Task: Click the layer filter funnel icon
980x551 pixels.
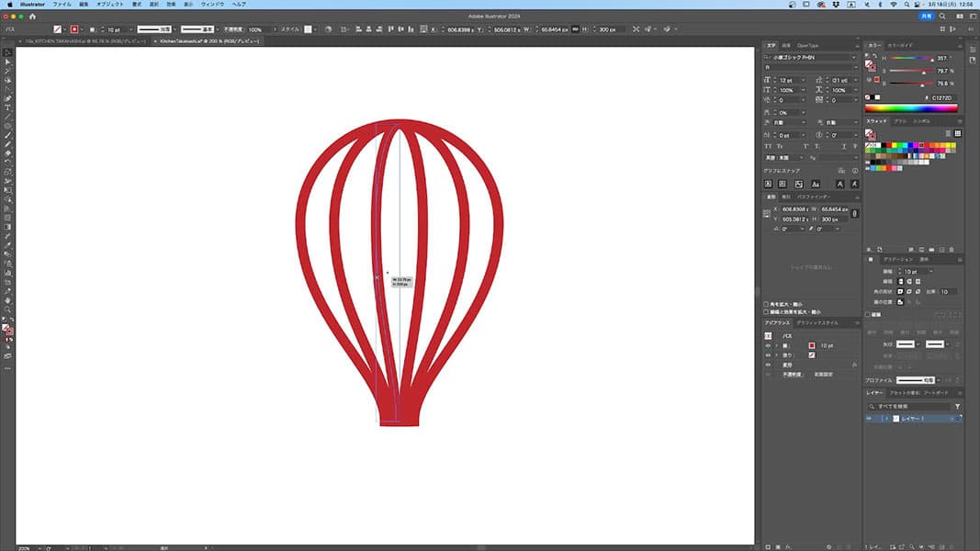Action: (x=957, y=406)
